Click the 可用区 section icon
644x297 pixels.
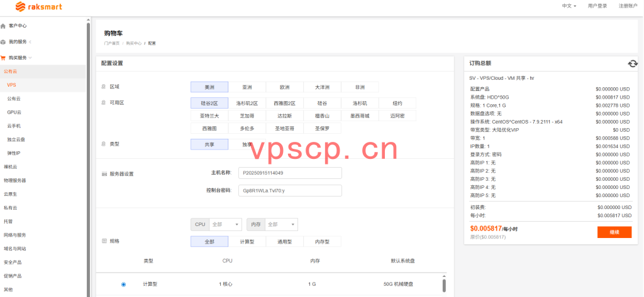pyautogui.click(x=104, y=103)
